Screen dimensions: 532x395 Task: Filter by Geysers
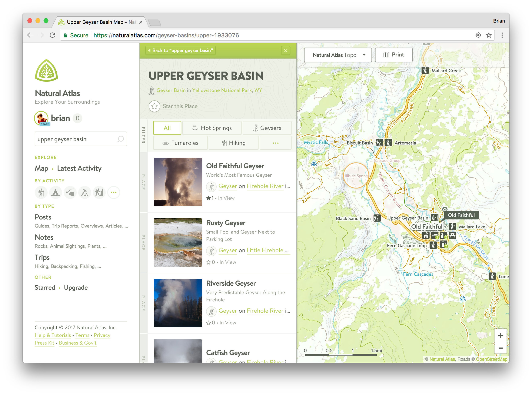click(x=267, y=128)
